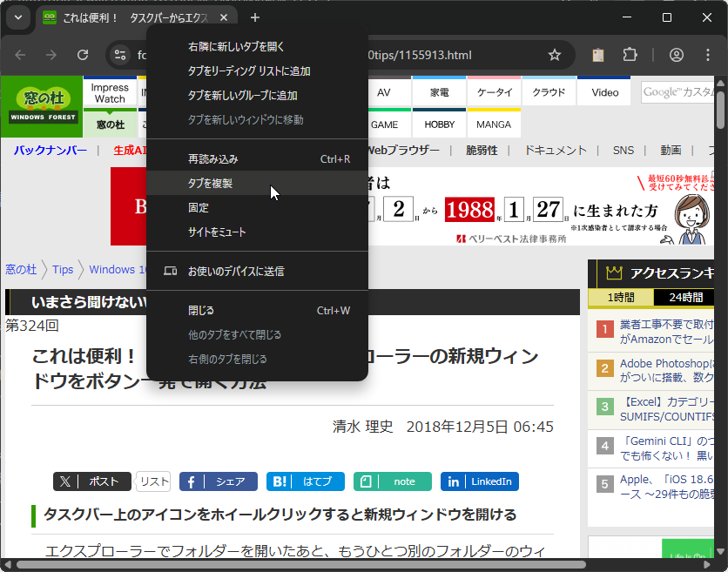Click the device icon beside お使いのデバイスに送信
The height and width of the screenshot is (572, 728).
coord(171,271)
